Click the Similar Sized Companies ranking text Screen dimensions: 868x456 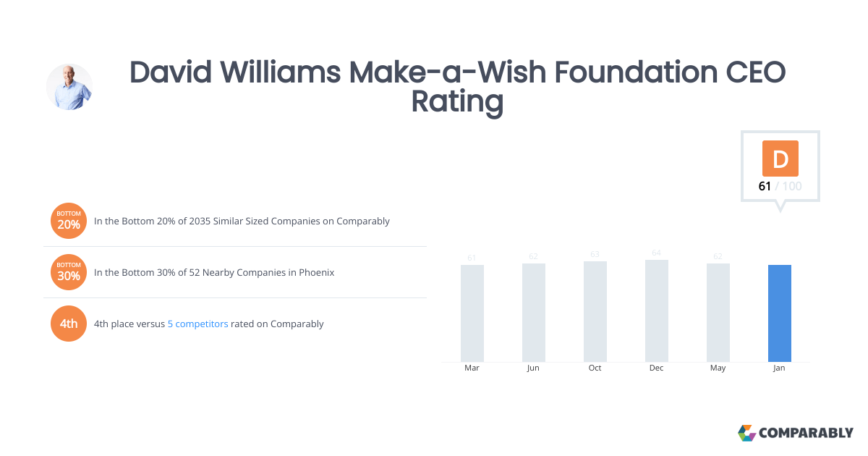242,221
